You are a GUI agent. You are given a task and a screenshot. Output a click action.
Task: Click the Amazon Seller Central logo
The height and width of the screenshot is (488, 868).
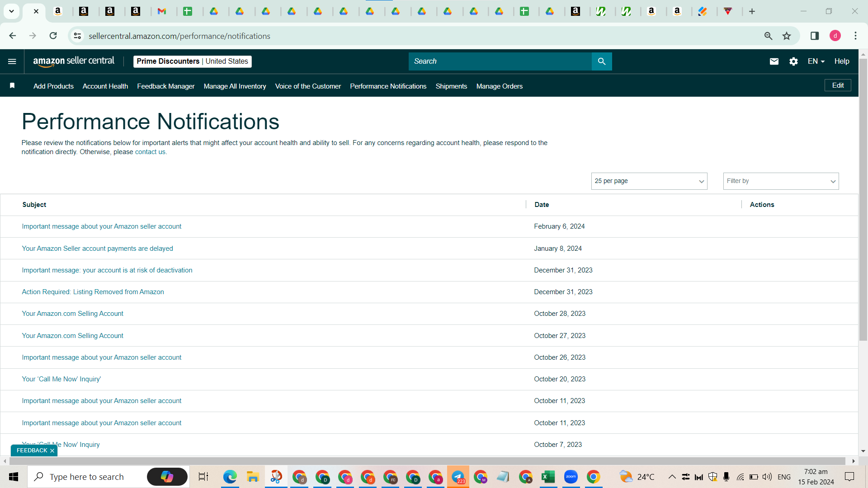[x=74, y=61]
